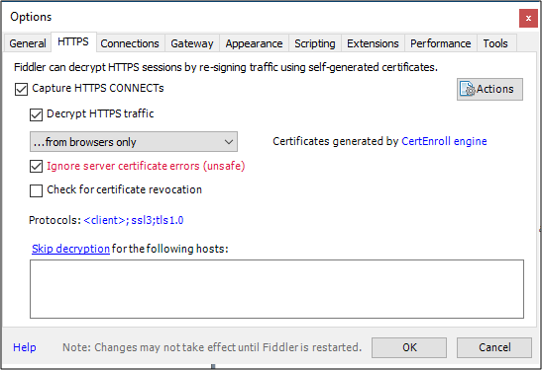Open the Connections tab
The height and width of the screenshot is (370, 542).
[x=130, y=44]
